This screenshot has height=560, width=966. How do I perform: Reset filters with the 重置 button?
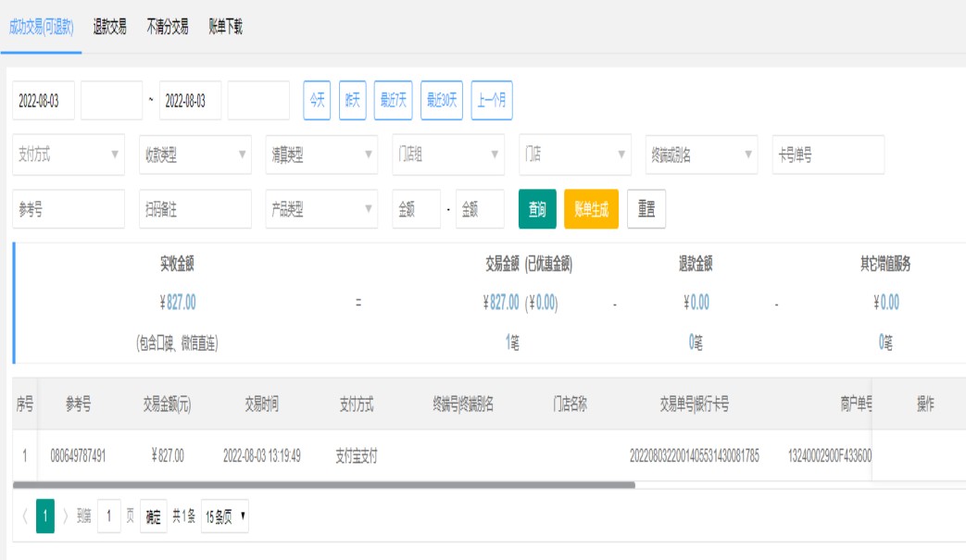[x=646, y=209]
